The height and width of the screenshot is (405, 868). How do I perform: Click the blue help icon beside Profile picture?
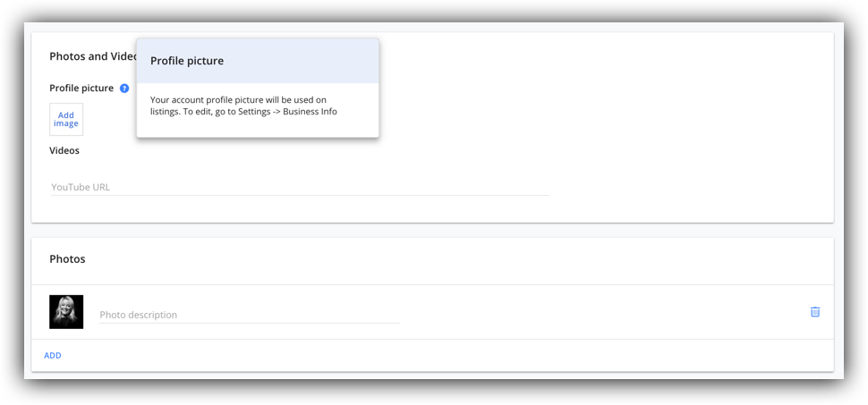[x=124, y=89]
